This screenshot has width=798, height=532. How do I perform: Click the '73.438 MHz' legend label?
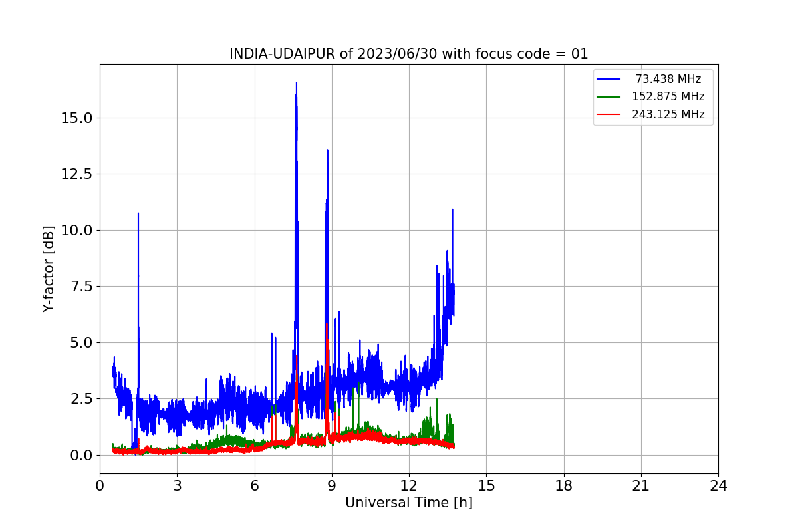click(668, 79)
